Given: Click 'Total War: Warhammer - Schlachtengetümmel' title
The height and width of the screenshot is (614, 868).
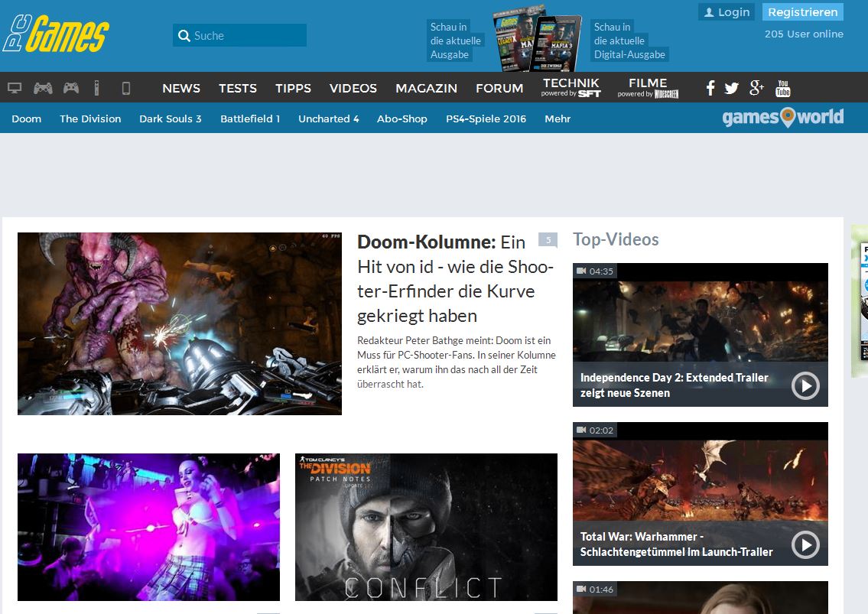Looking at the screenshot, I should (677, 544).
